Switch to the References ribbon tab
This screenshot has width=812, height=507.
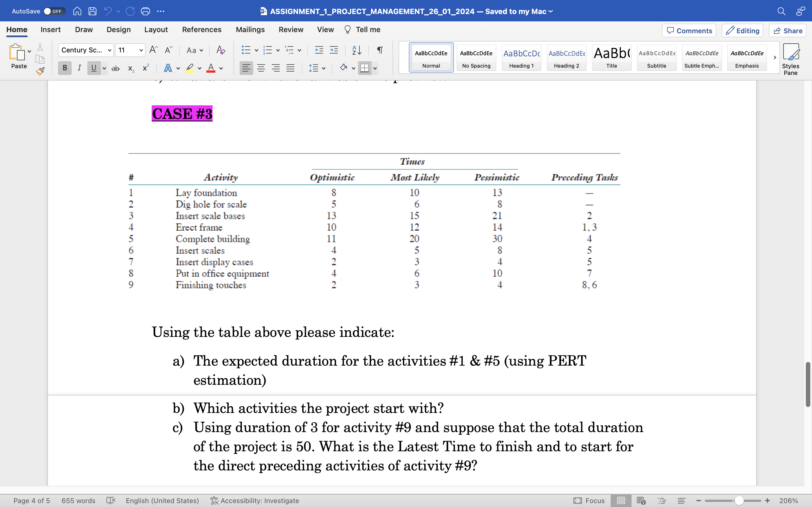pyautogui.click(x=202, y=30)
